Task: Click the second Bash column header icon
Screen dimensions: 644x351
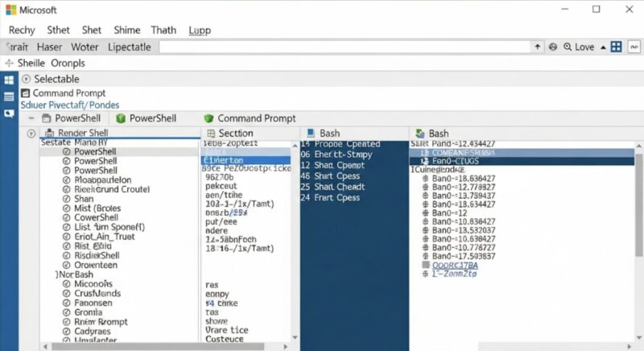Action: tap(419, 134)
